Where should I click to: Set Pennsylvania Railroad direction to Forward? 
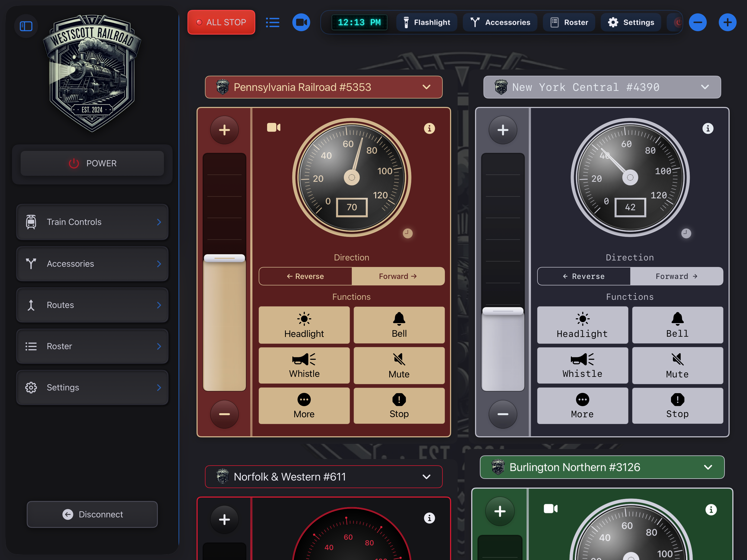click(x=398, y=276)
